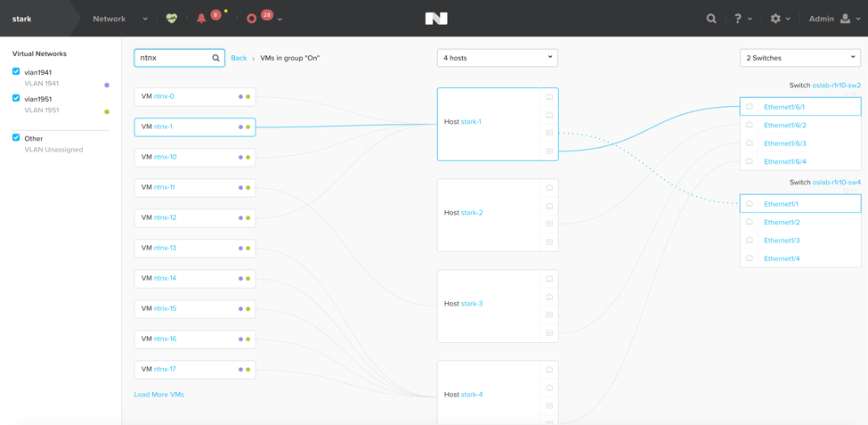
Task: Expand the 2 Switches dropdown
Action: (x=800, y=58)
